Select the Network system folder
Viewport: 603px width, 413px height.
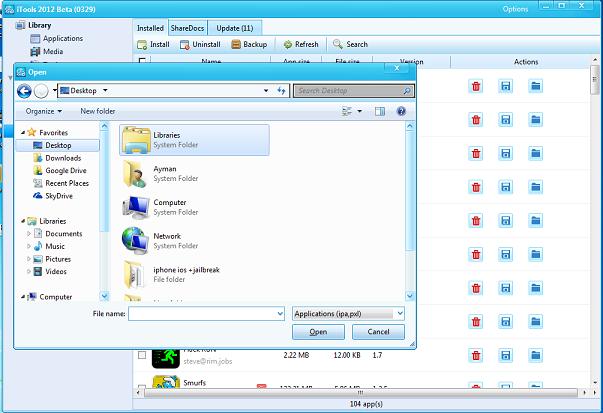click(194, 241)
